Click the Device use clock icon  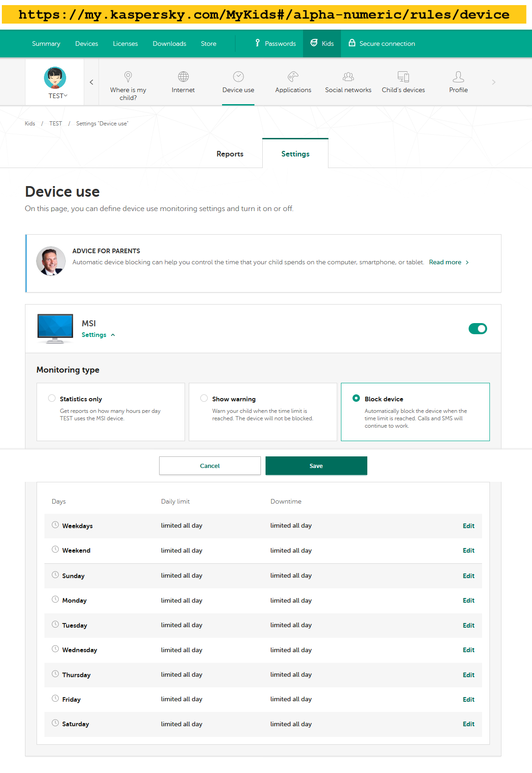pos(238,76)
